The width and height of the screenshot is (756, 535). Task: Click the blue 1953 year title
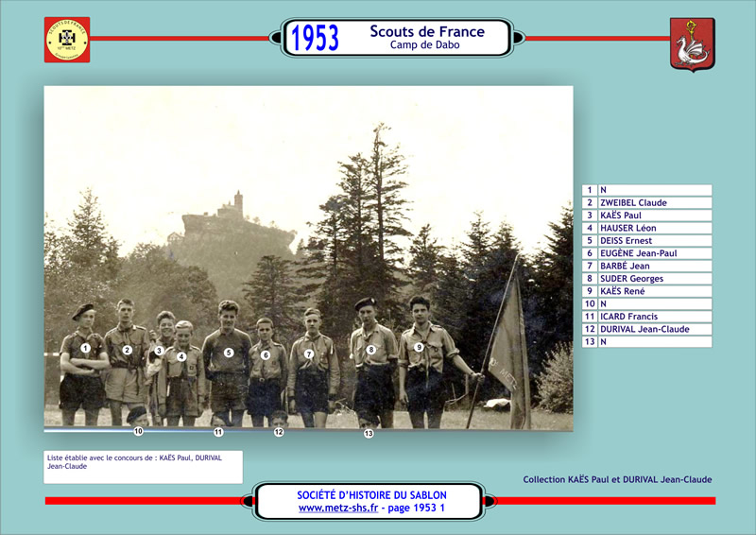(315, 38)
